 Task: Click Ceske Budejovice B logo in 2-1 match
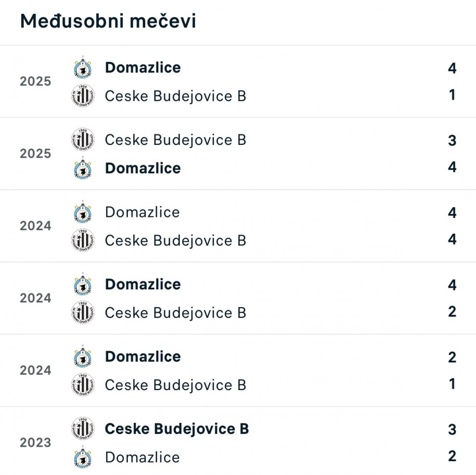(x=83, y=385)
